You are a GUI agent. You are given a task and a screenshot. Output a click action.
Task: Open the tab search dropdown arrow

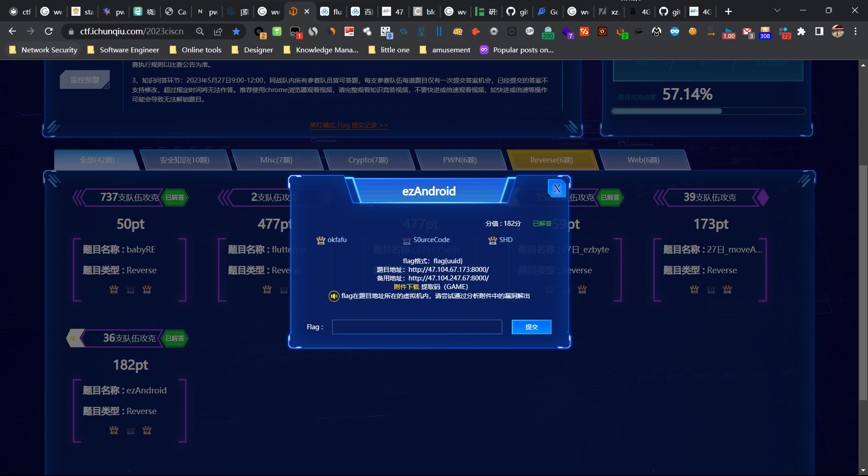click(777, 10)
